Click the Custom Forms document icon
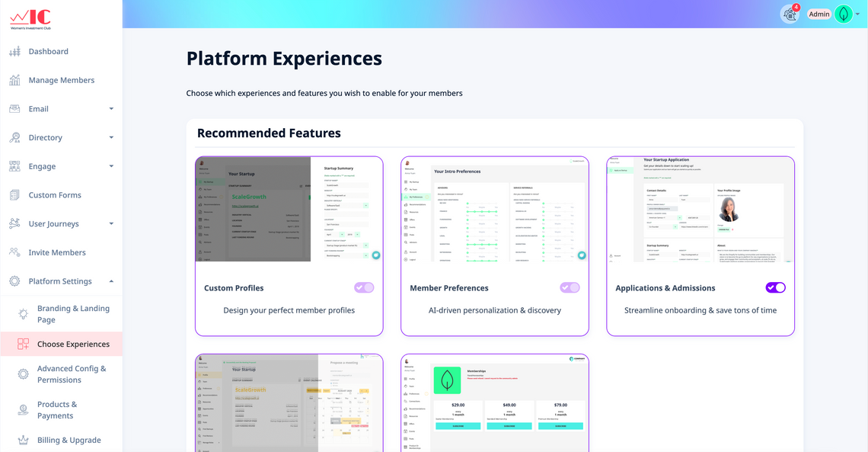The width and height of the screenshot is (868, 452). click(15, 196)
